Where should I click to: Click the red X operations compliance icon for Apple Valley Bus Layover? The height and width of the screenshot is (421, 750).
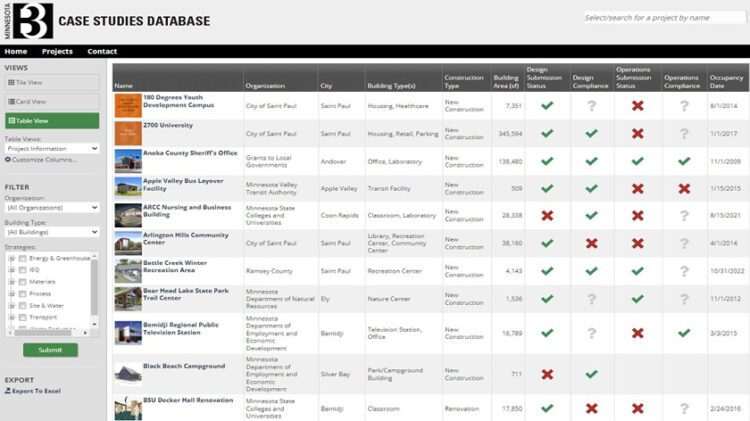click(x=684, y=188)
